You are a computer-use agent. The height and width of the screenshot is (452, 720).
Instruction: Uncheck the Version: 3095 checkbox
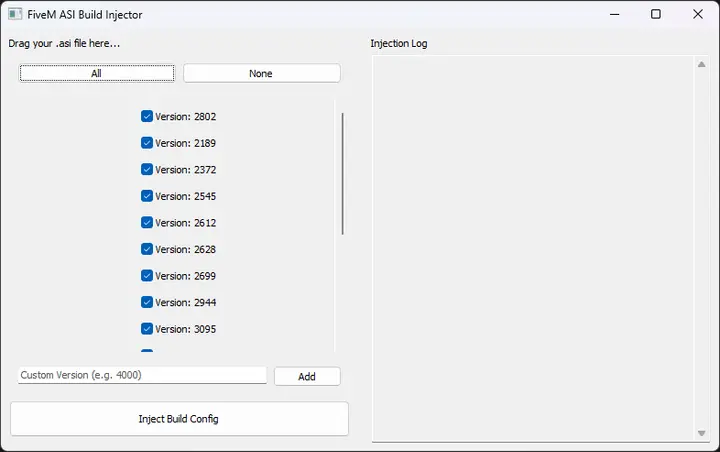coord(146,329)
